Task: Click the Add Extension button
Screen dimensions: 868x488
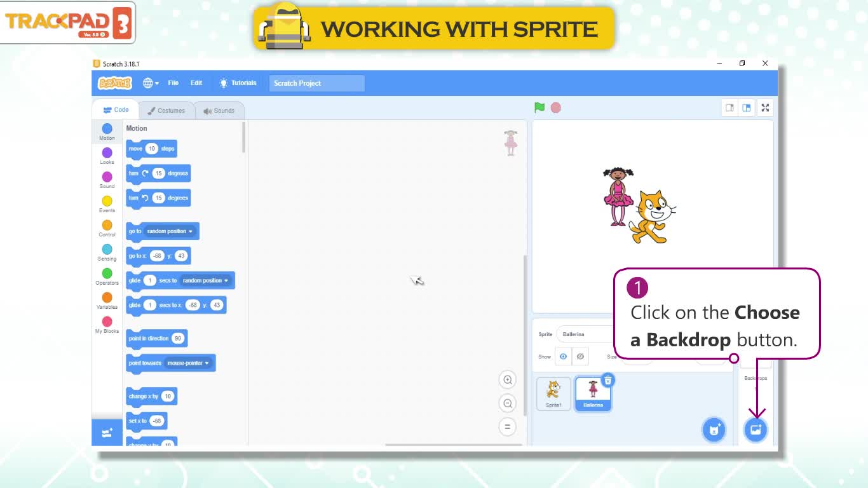Action: tap(107, 432)
